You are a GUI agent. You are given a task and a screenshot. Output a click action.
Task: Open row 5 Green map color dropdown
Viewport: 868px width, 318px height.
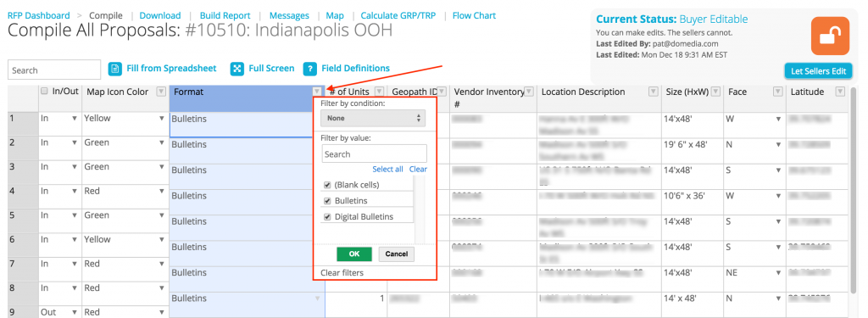(x=162, y=215)
